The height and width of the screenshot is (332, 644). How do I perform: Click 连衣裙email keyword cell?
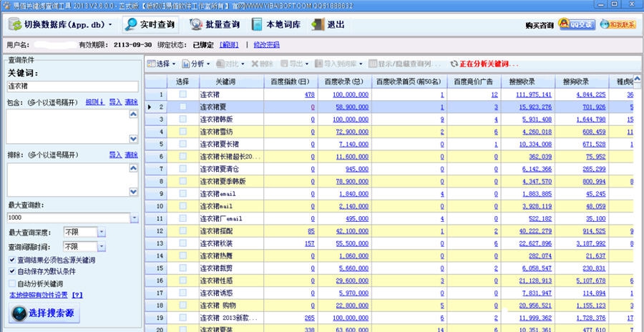(231, 193)
